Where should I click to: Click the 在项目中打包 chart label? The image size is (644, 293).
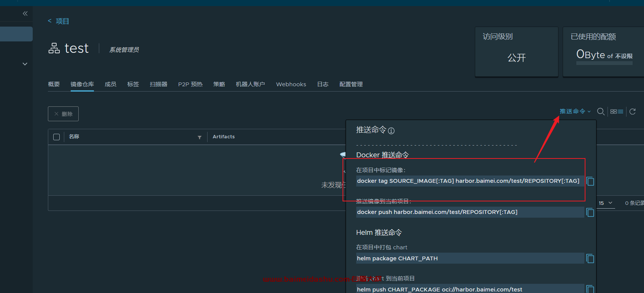click(x=382, y=247)
